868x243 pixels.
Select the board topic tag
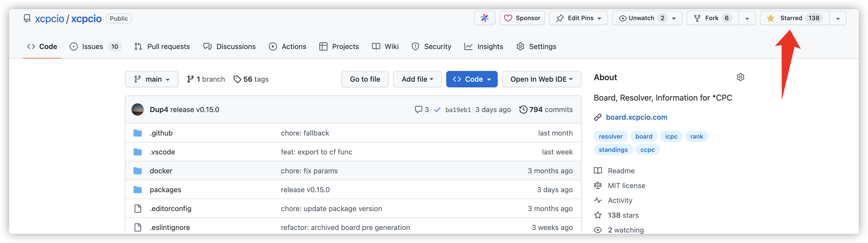(x=643, y=137)
